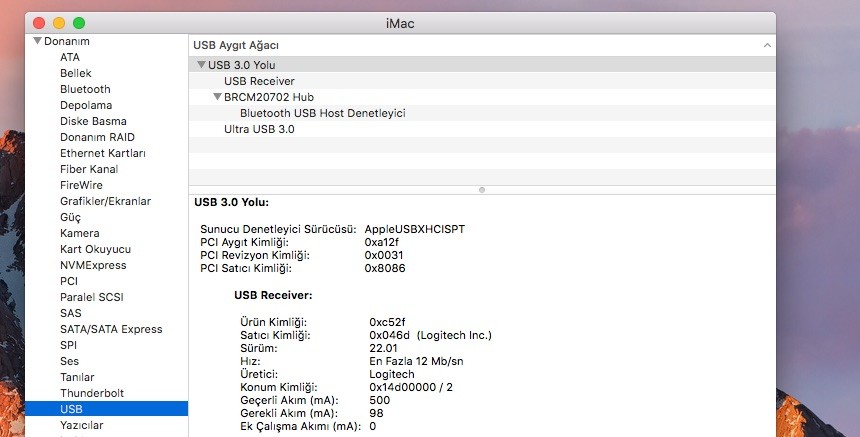Grab the split pane divider handle
This screenshot has width=860, height=437.
482,189
